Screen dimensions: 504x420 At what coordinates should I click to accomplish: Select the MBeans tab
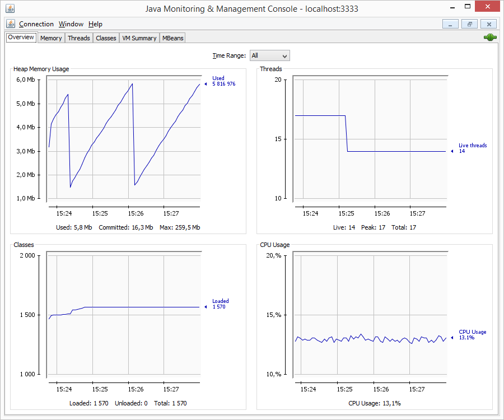pyautogui.click(x=172, y=38)
